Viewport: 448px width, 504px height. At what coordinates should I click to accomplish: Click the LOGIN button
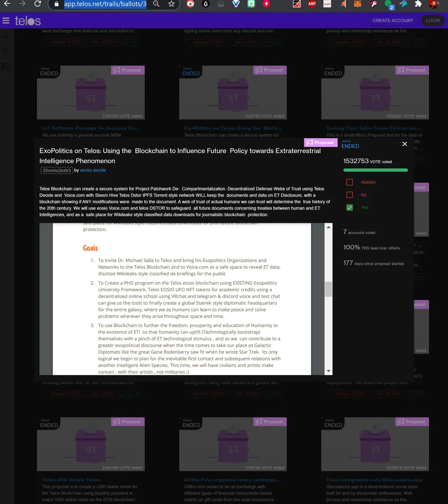coord(433,20)
